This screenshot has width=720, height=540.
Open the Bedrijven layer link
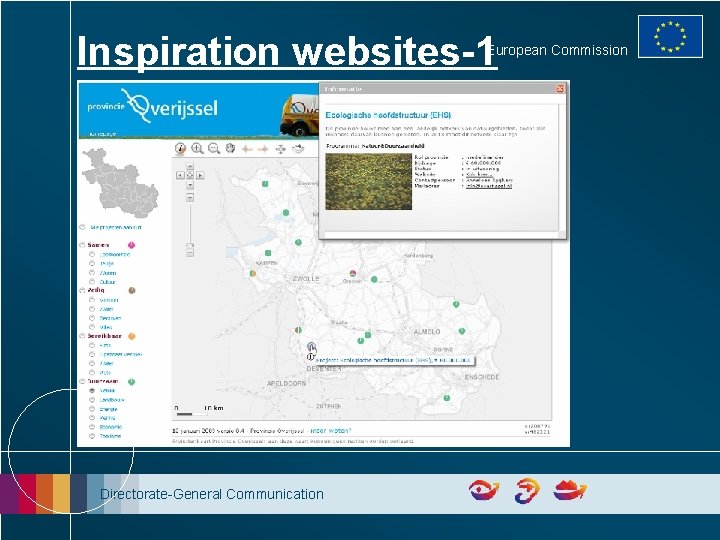(110, 318)
